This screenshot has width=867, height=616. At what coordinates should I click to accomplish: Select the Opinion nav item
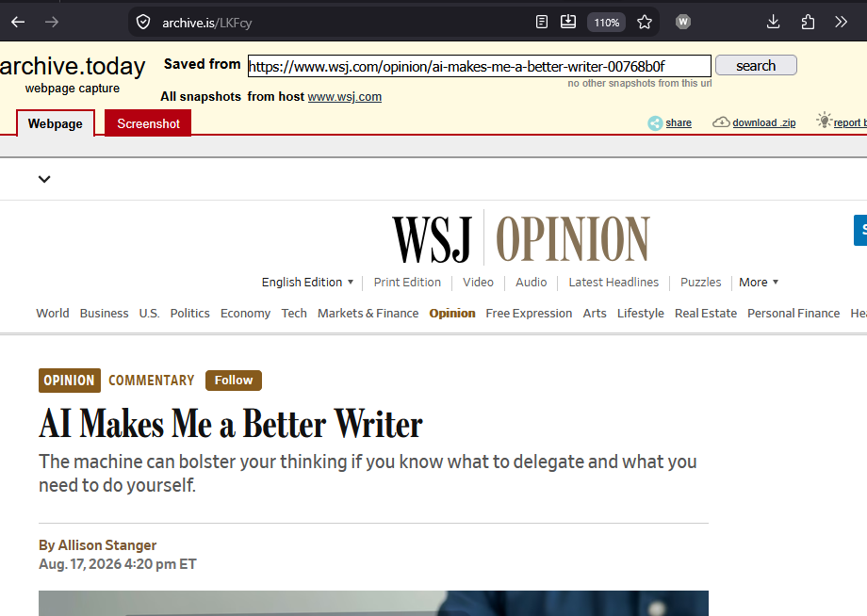coord(452,314)
